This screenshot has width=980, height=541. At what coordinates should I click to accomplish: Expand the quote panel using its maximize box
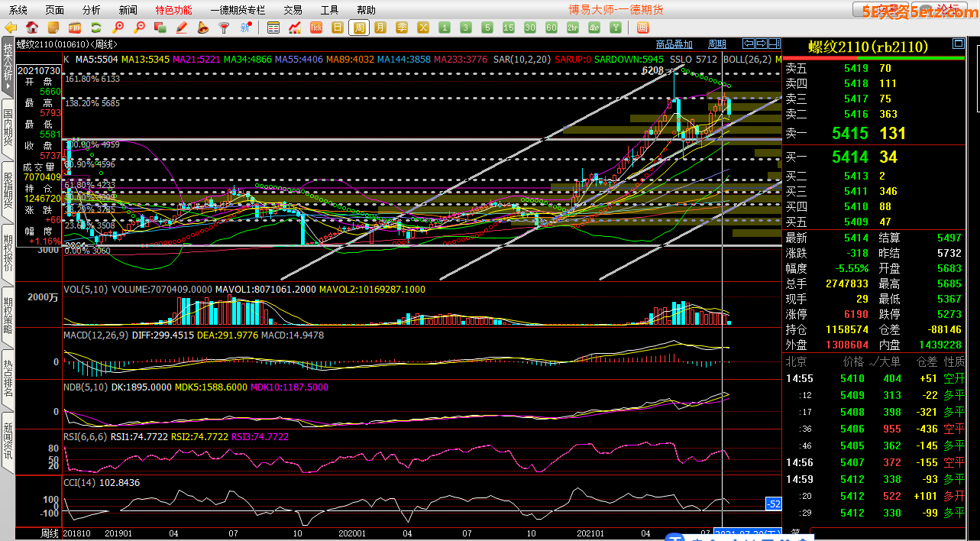pos(959,44)
